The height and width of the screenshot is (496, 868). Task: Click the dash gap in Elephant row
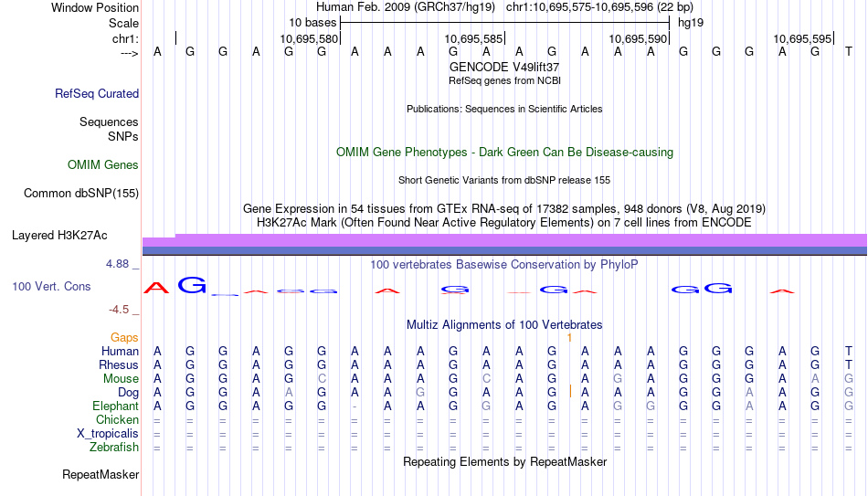[x=355, y=406]
